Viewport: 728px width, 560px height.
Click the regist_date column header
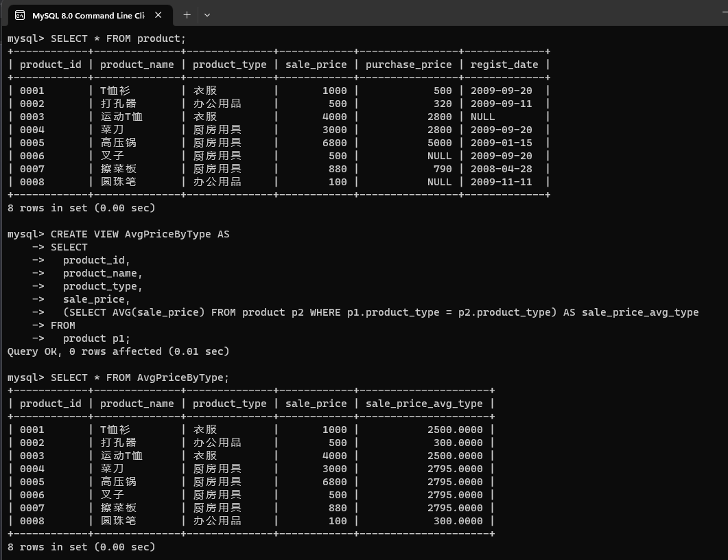(x=504, y=65)
